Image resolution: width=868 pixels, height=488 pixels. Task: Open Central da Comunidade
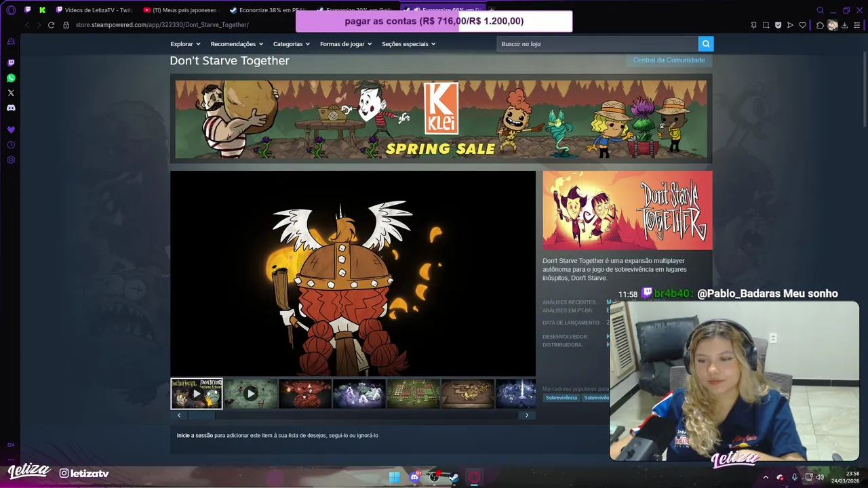tap(669, 60)
